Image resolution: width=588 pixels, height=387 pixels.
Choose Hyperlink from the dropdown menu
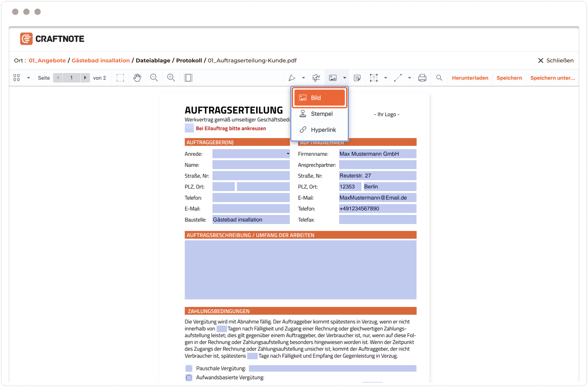point(320,130)
